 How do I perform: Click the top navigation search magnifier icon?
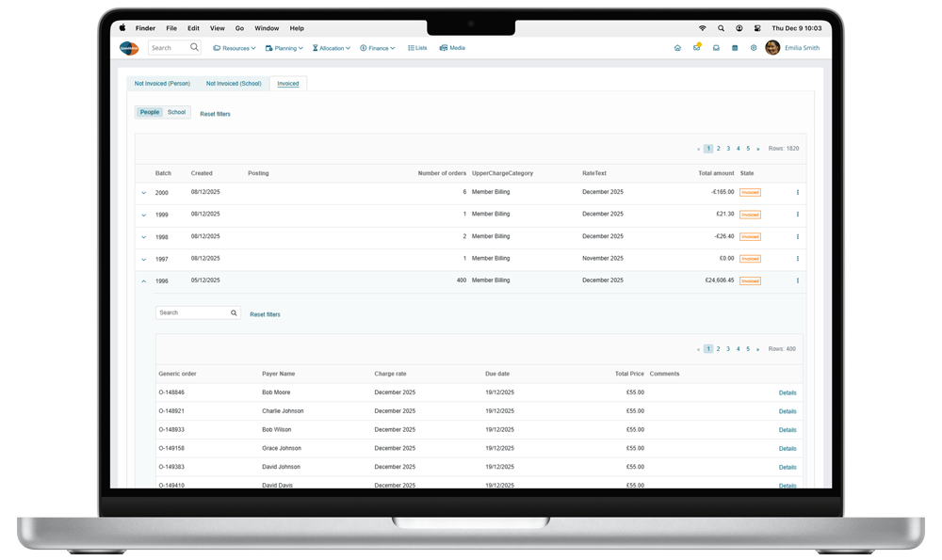coord(194,47)
